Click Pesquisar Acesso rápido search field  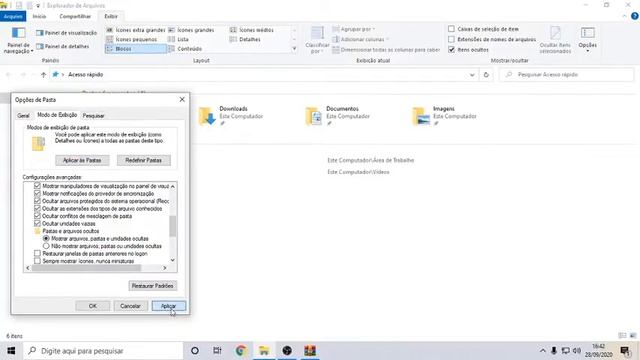pyautogui.click(x=567, y=75)
